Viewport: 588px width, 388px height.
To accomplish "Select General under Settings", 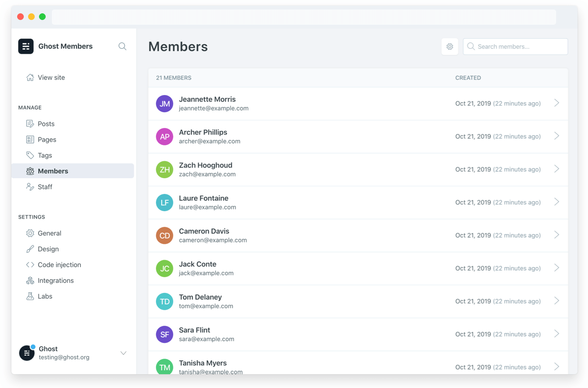I will 49,233.
